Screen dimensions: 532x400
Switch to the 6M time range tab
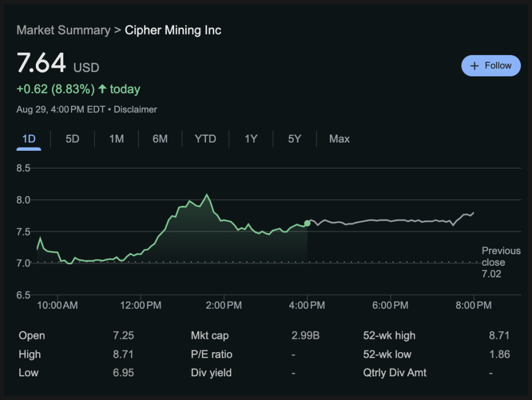click(x=160, y=139)
